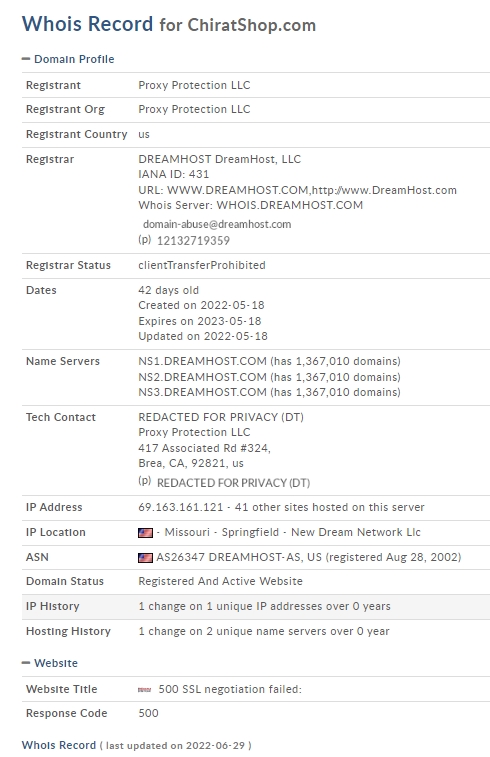Click the ChiratShop.com domain title
The height and width of the screenshot is (757, 490).
252,25
